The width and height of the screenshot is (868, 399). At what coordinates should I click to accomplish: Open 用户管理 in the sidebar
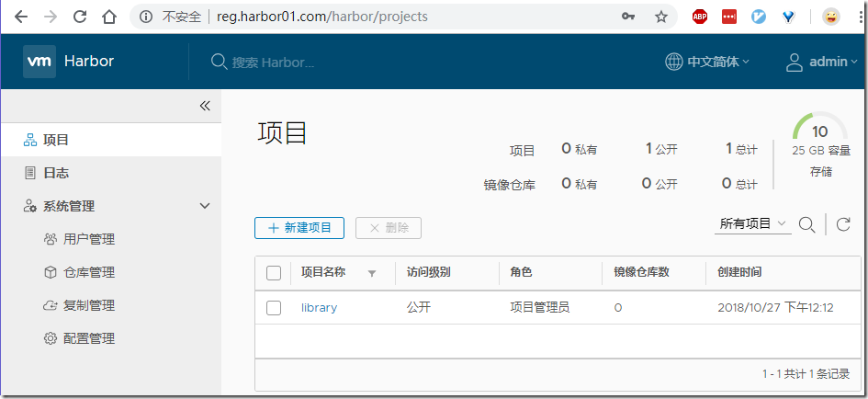click(88, 239)
